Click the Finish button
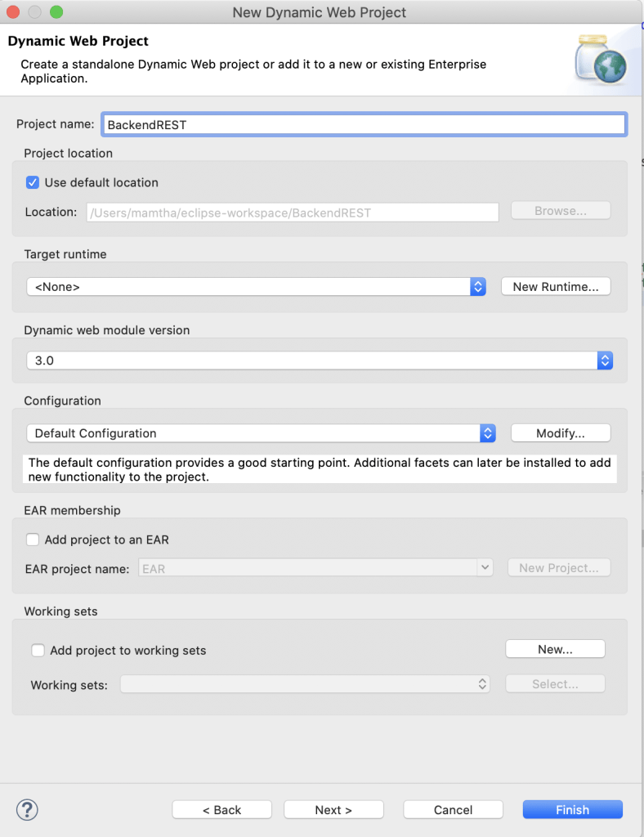This screenshot has width=644, height=837. [572, 809]
